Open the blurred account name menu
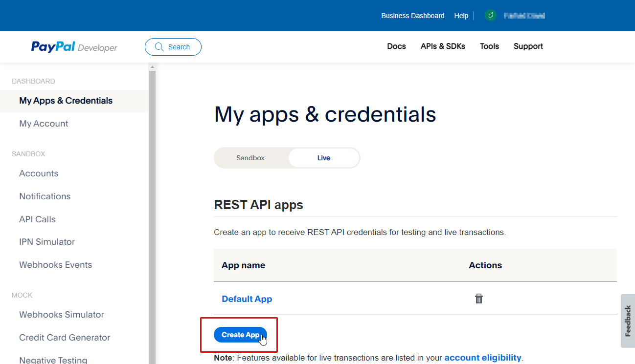 click(x=524, y=16)
